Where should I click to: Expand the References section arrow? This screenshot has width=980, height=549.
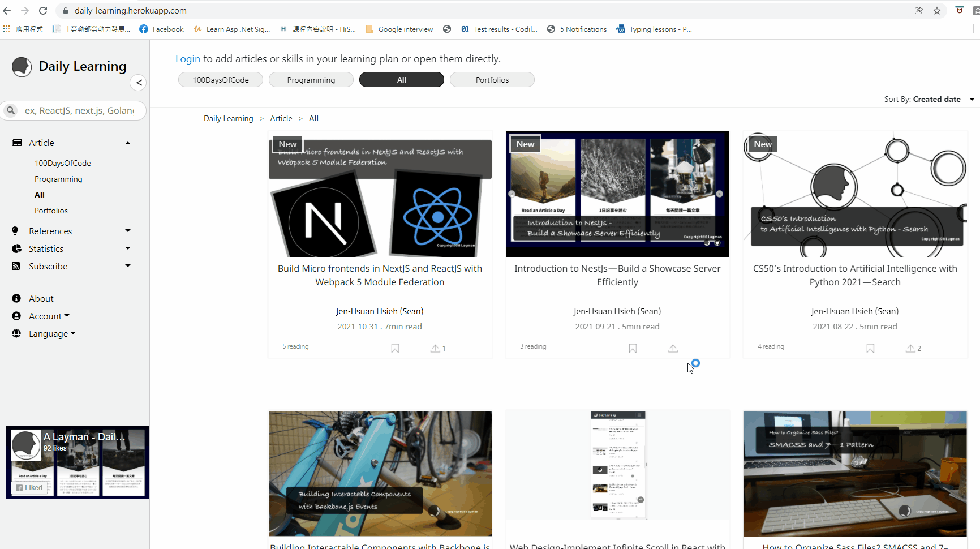128,231
